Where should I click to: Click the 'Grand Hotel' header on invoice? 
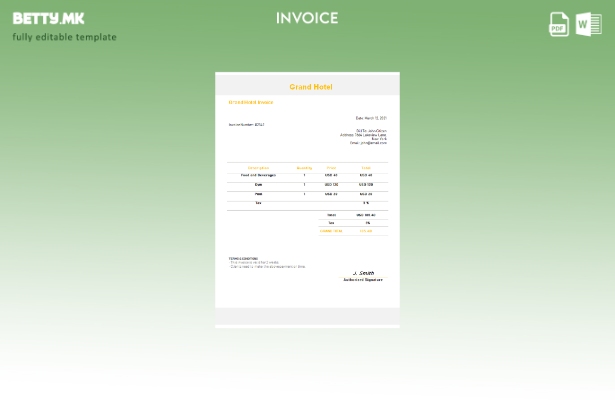[x=310, y=87]
